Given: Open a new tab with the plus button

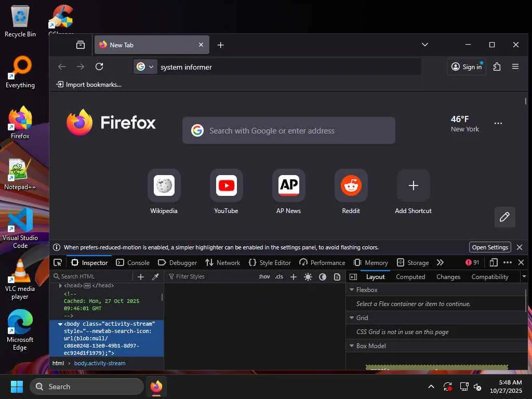Looking at the screenshot, I should click(x=220, y=45).
